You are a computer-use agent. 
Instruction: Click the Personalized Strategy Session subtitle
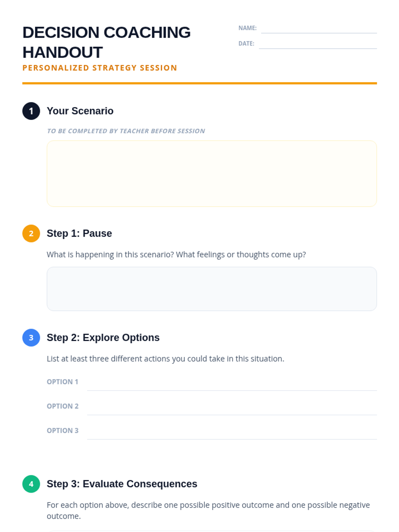click(100, 68)
